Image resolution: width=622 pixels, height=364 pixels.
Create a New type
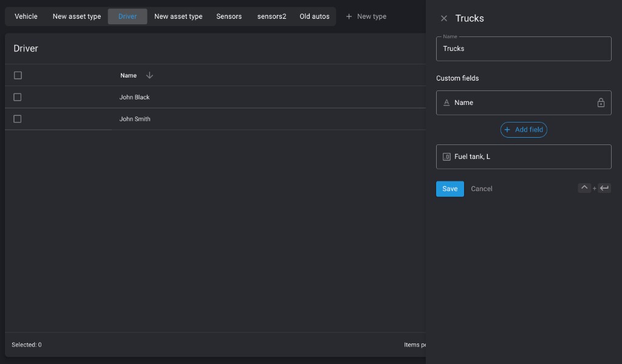tap(366, 16)
